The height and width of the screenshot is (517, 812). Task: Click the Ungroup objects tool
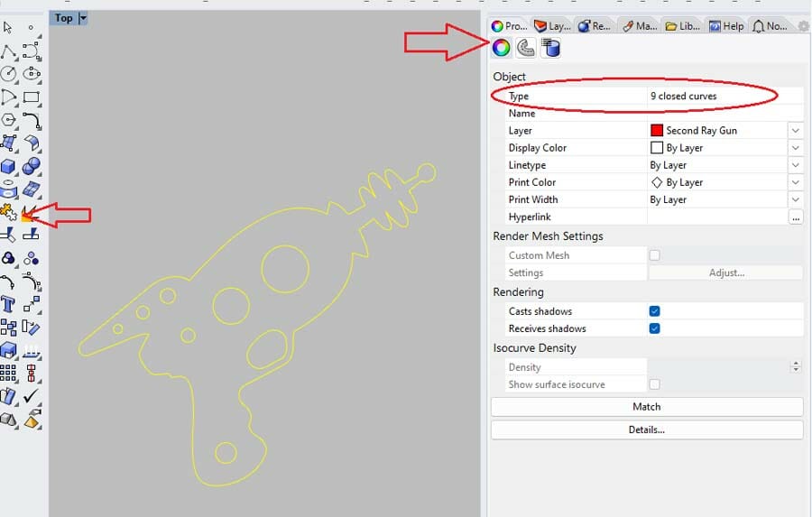(x=31, y=258)
